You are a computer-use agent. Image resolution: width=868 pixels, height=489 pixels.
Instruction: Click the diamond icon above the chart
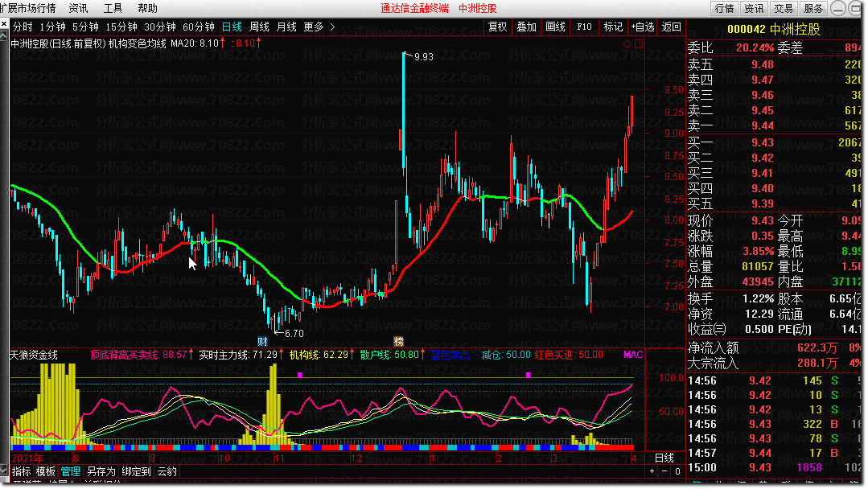click(627, 43)
